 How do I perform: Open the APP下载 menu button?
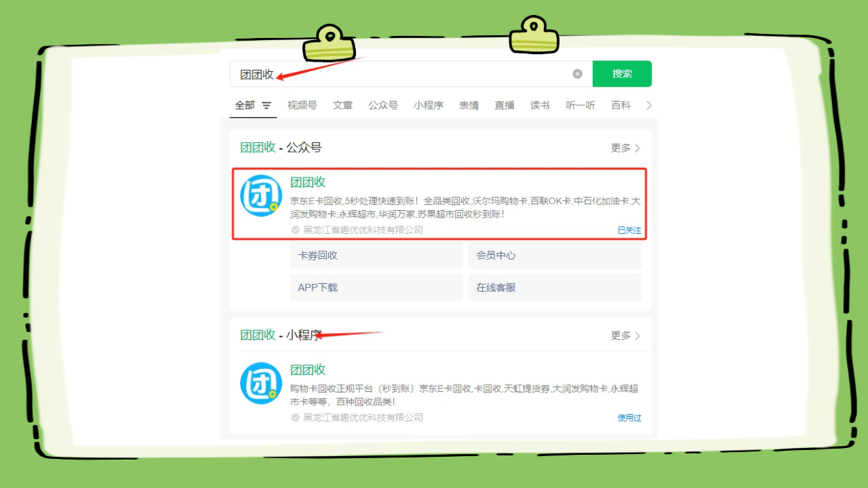tap(376, 287)
